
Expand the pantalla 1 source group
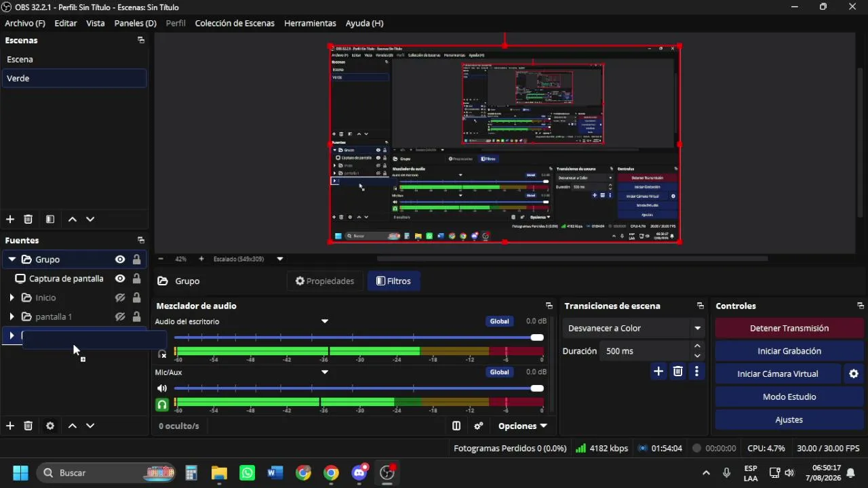[12, 317]
